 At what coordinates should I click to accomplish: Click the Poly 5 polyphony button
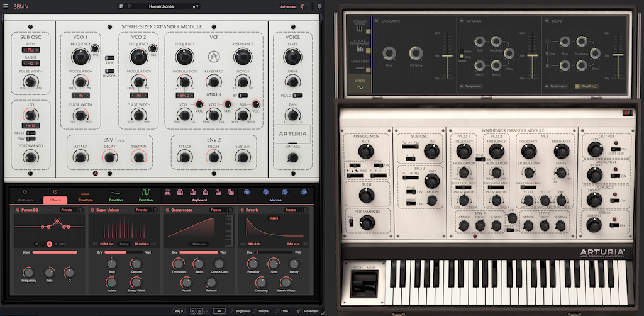coord(179,311)
